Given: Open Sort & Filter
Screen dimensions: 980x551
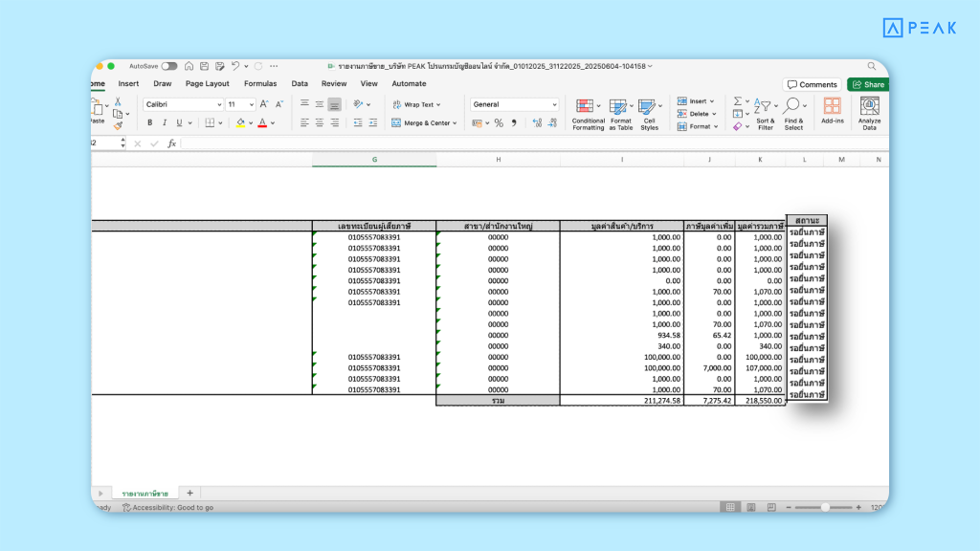Looking at the screenshot, I should [765, 115].
